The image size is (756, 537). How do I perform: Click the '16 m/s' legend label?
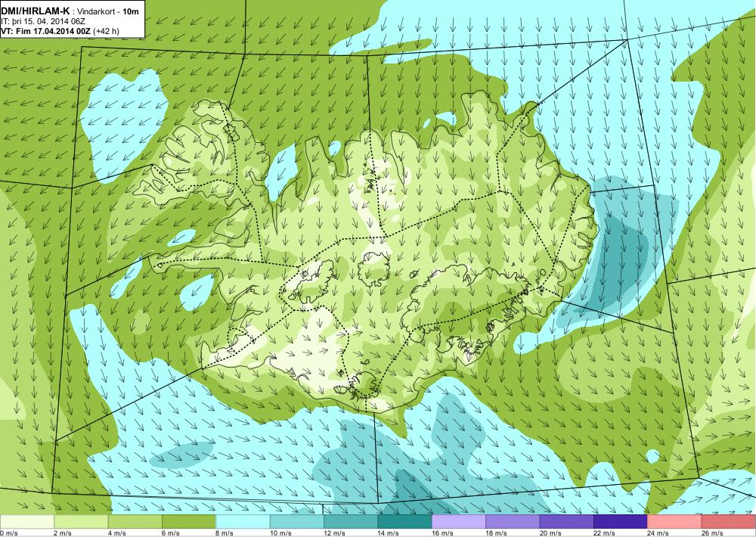point(442,532)
